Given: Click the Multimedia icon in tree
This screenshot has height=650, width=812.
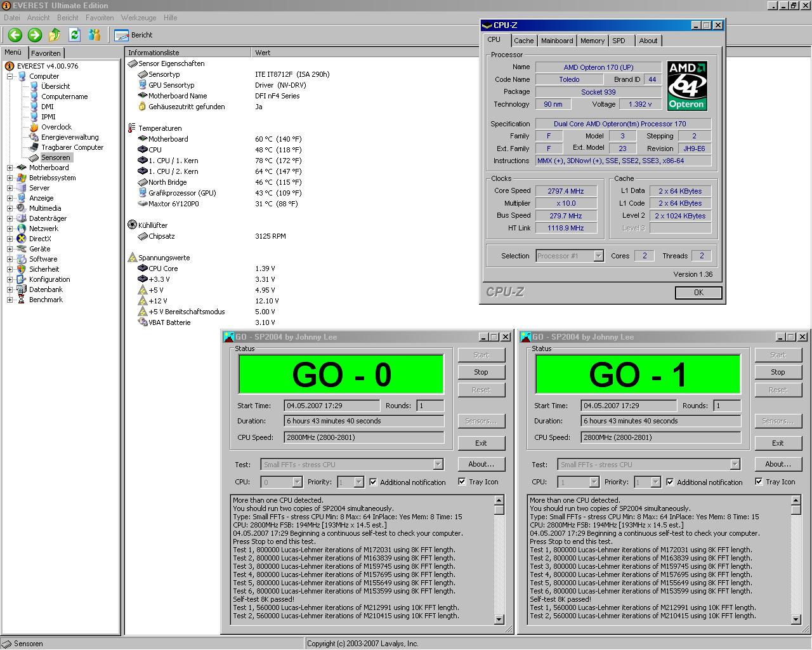Looking at the screenshot, I should [22, 208].
